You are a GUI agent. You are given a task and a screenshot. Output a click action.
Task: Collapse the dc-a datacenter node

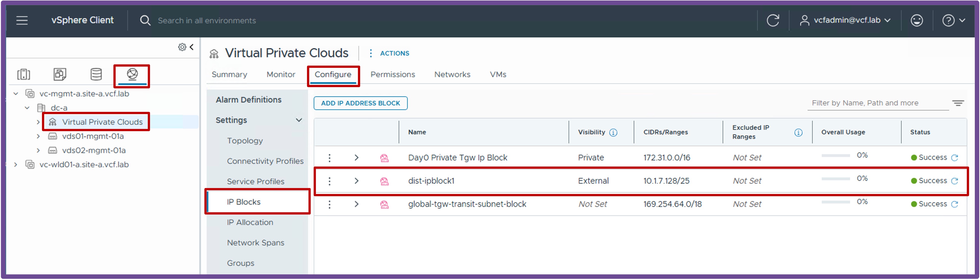[x=27, y=108]
